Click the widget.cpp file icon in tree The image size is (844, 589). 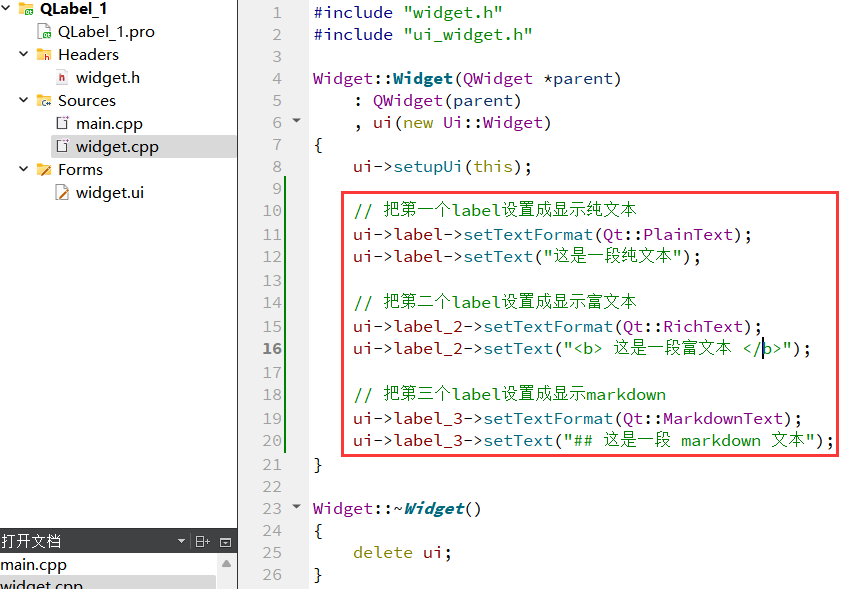coord(62,146)
